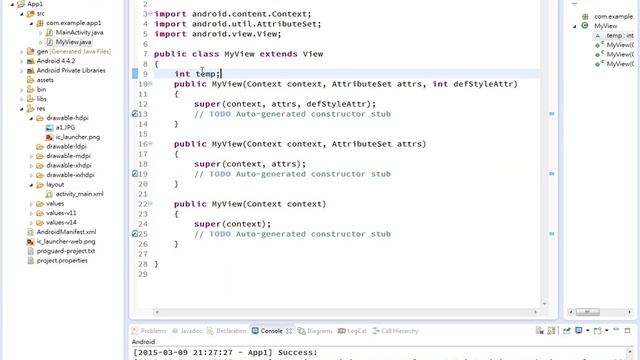Click the Open Console icon
Image resolution: width=640 pixels, height=360 pixels.
click(598, 331)
